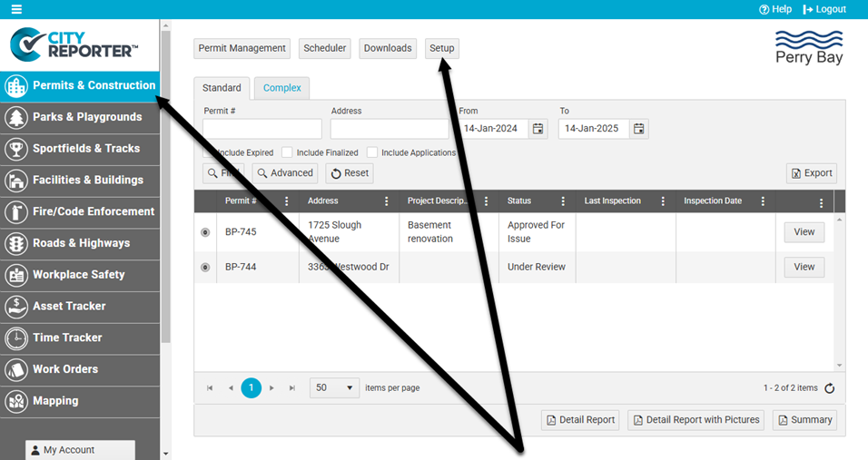Open the Facilities & Buildings module

coord(80,181)
